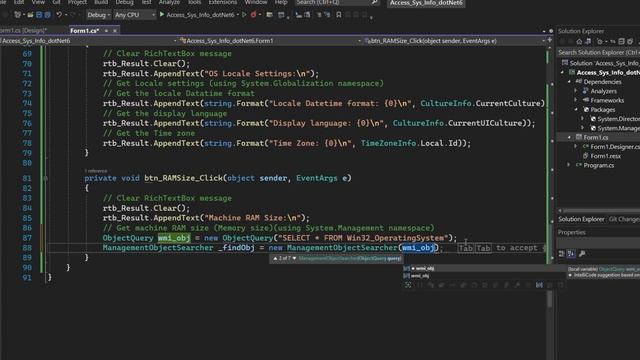Viewport: 640px width, 360px height.
Task: Open the Build menu
Action: coord(101,2)
